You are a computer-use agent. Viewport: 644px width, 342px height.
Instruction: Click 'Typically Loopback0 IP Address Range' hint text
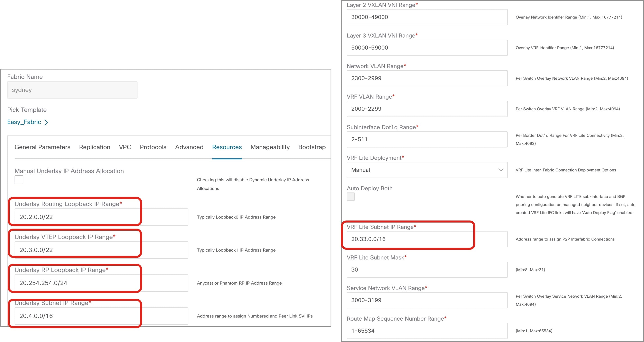(x=236, y=217)
